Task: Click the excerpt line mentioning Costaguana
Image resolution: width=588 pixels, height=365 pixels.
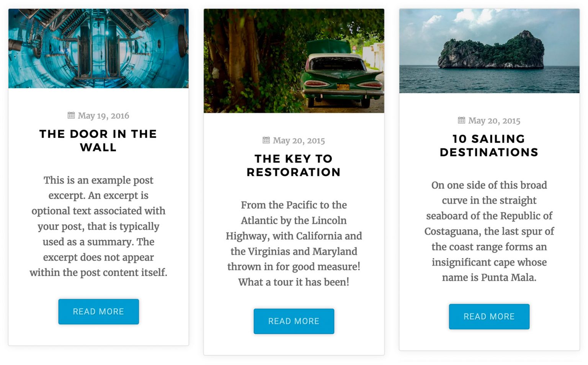Action: pos(489,231)
